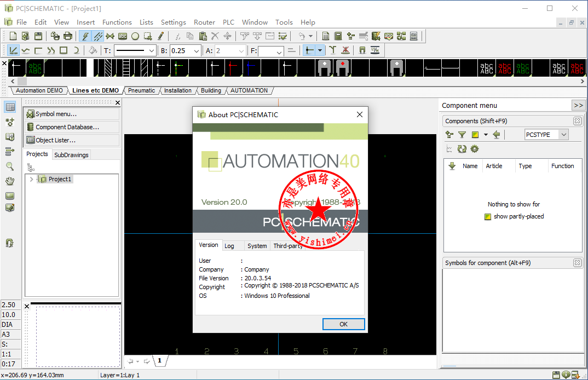Click the magnet snap icon in sidebar
Viewport: 588px width, 380px height.
(x=10, y=243)
